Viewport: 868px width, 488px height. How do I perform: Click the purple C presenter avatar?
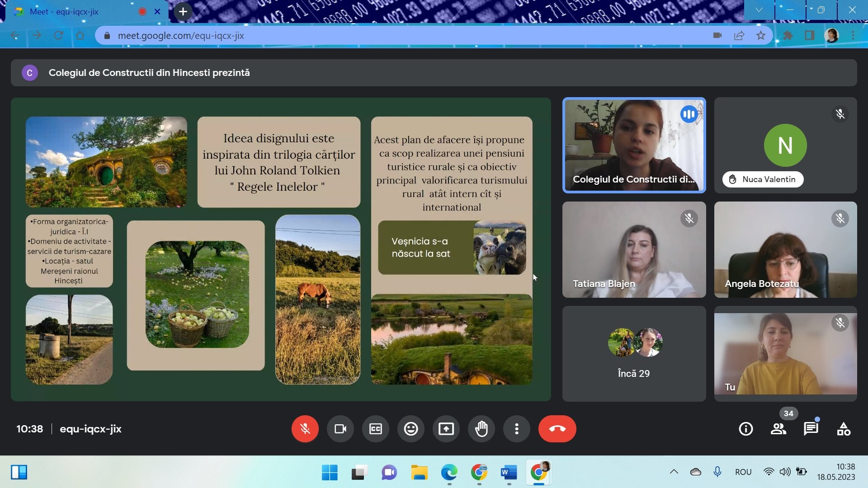point(30,73)
